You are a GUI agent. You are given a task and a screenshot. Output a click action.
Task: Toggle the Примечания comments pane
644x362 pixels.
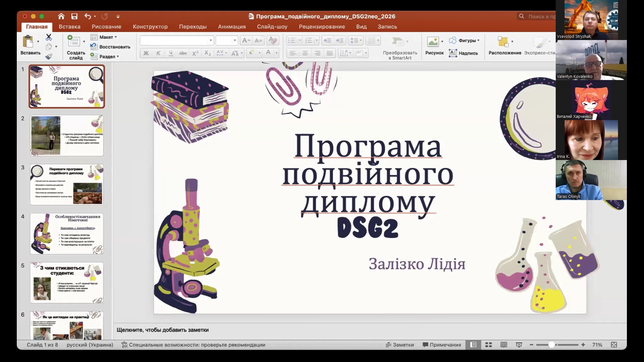point(442,345)
